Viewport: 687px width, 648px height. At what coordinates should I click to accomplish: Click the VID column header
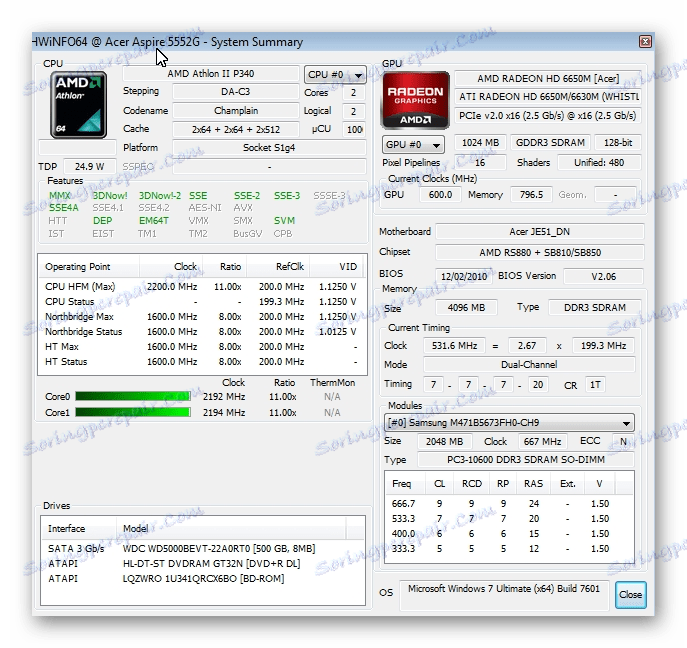point(336,267)
